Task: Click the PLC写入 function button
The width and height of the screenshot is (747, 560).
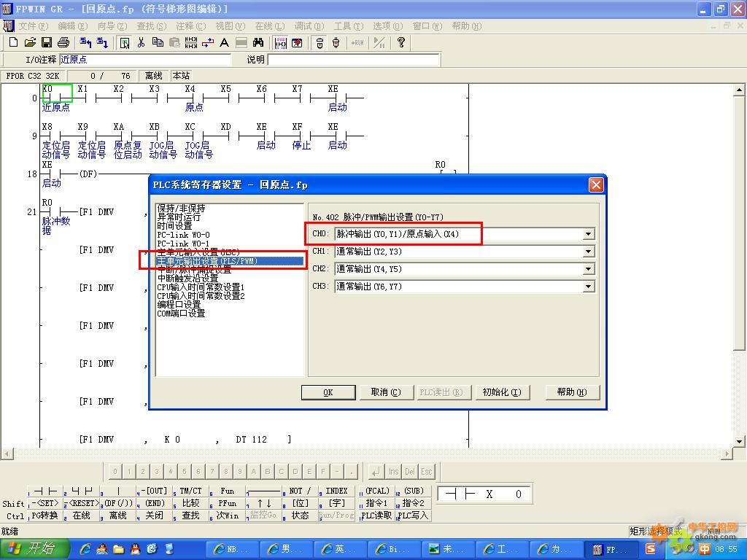Action: pyautogui.click(x=413, y=516)
